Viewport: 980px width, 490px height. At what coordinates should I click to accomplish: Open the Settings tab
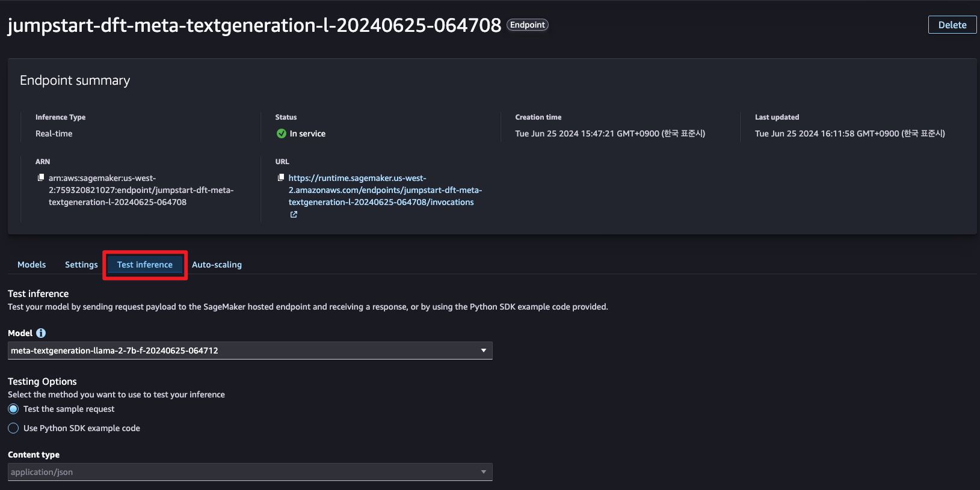point(81,265)
